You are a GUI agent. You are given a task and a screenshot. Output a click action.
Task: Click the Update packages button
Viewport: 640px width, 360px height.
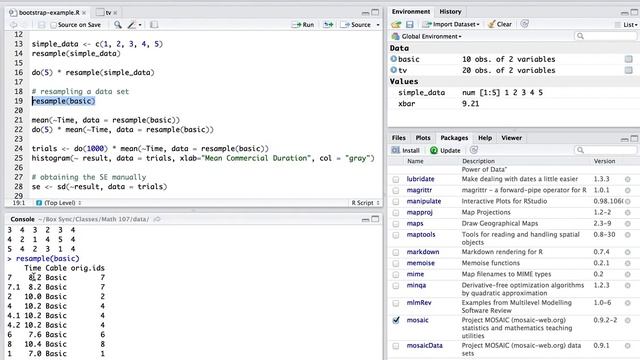445,150
